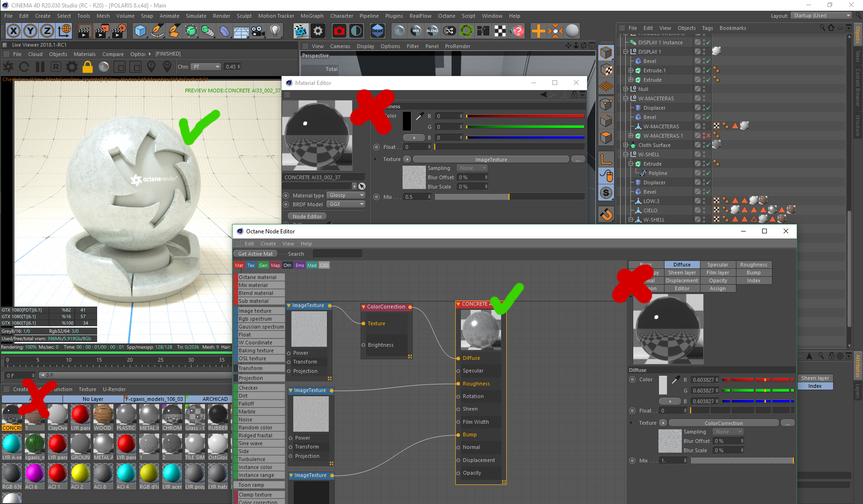Click the Camera object icon
Image resolution: width=863 pixels, height=504 pixels.
(x=257, y=31)
